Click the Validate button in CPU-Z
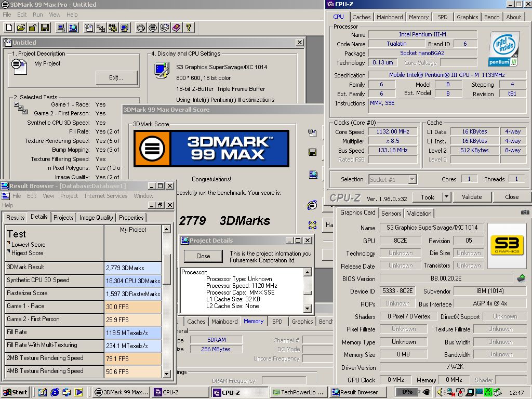The width and height of the screenshot is (532, 399). tap(472, 197)
